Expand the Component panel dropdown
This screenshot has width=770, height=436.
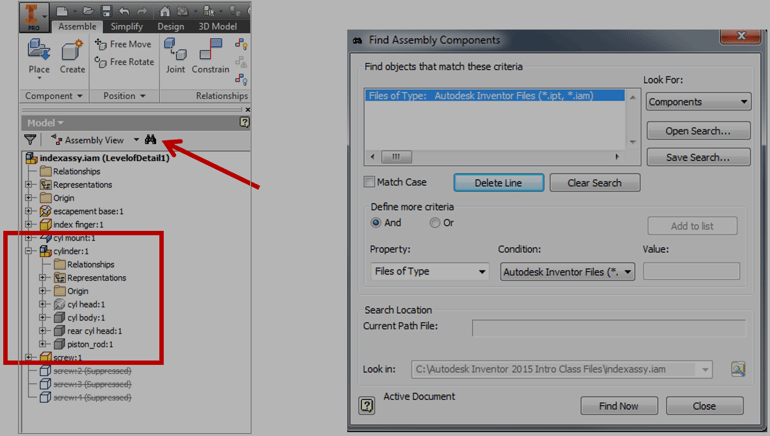(80, 96)
